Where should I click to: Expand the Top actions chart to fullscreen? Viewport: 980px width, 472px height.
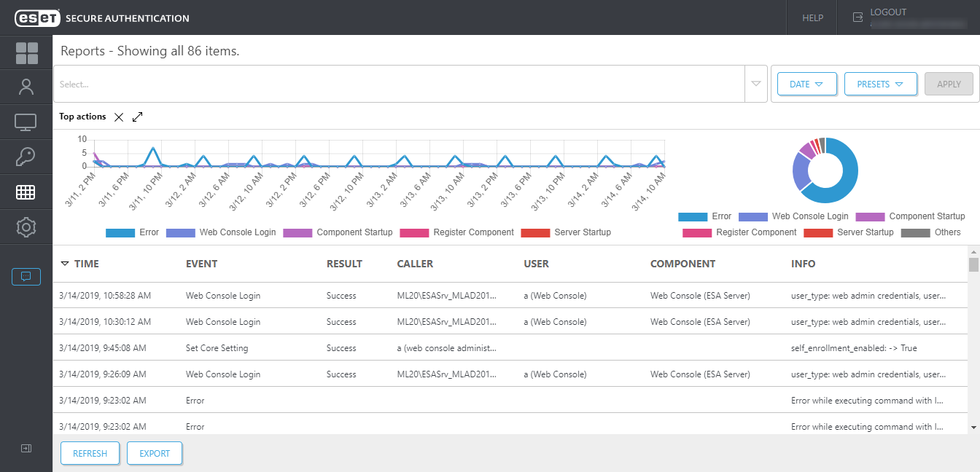(x=137, y=116)
